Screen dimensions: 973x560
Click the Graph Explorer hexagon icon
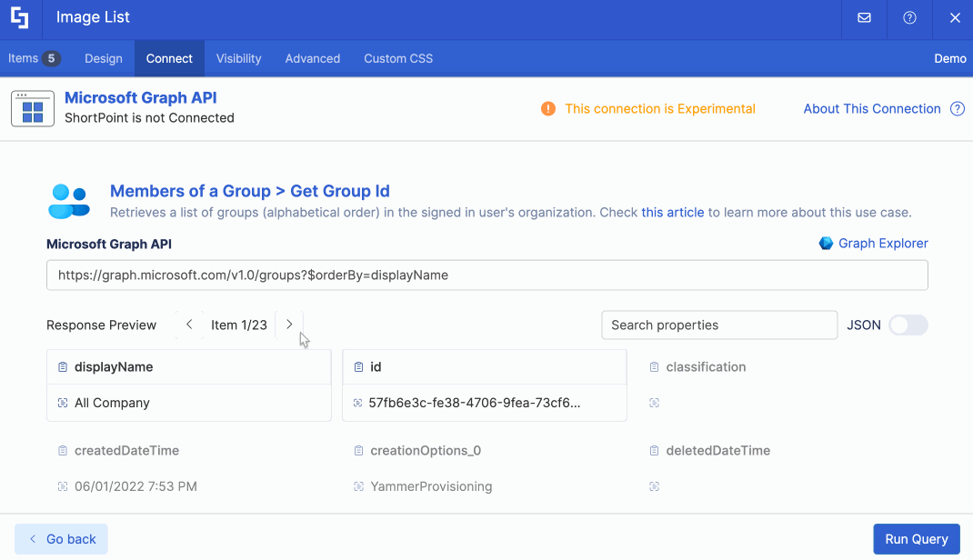826,243
